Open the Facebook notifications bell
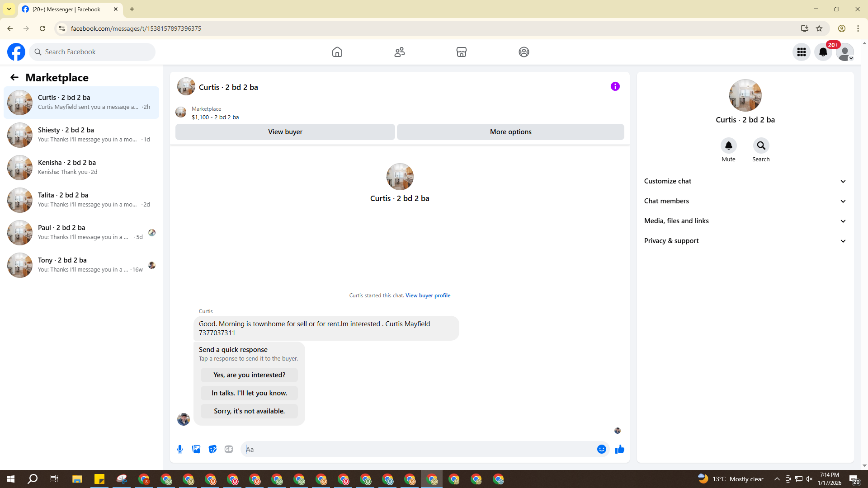 click(823, 52)
